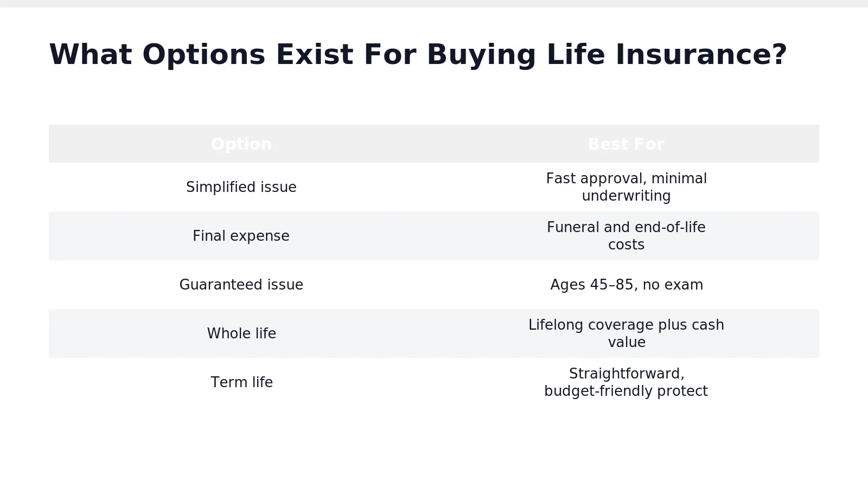This screenshot has width=868, height=488.
Task: Click the word "Buying" in the title
Action: (481, 55)
